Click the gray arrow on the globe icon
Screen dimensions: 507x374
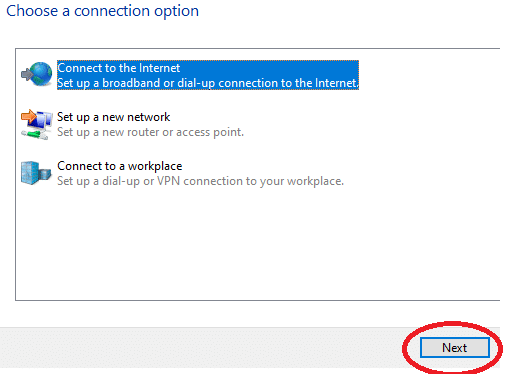[27, 74]
